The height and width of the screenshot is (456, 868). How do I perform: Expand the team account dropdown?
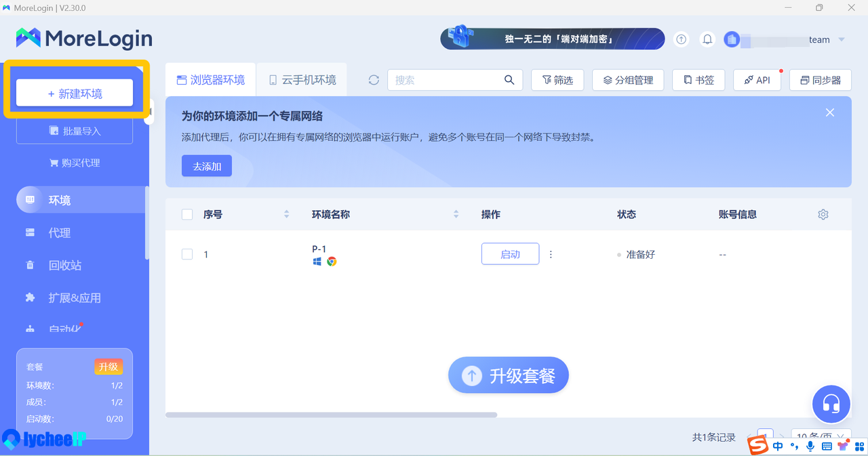(842, 39)
